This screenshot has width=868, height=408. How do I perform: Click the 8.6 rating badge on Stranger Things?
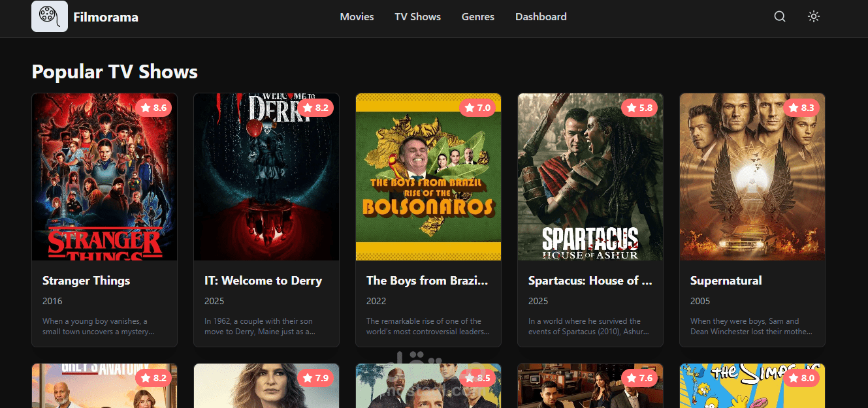point(153,108)
